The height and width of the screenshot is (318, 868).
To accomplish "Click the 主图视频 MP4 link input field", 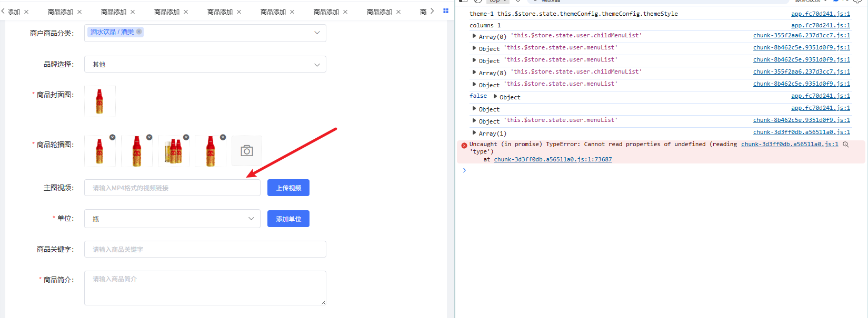I will click(x=172, y=188).
